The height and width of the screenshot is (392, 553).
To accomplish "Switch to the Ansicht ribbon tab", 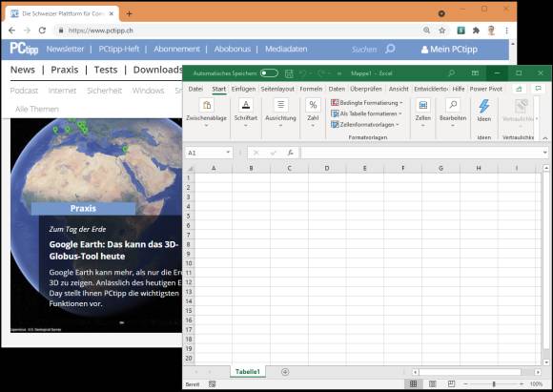I will tap(399, 89).
